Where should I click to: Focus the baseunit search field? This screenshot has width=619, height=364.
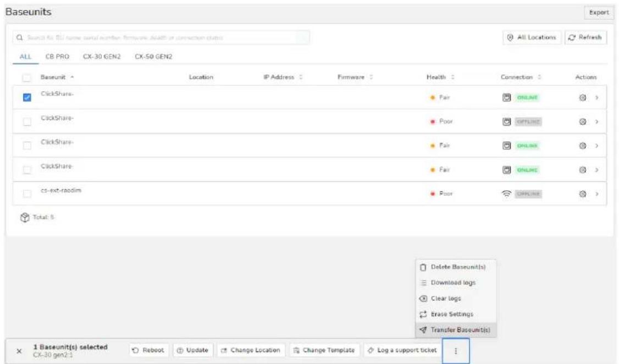pos(161,37)
